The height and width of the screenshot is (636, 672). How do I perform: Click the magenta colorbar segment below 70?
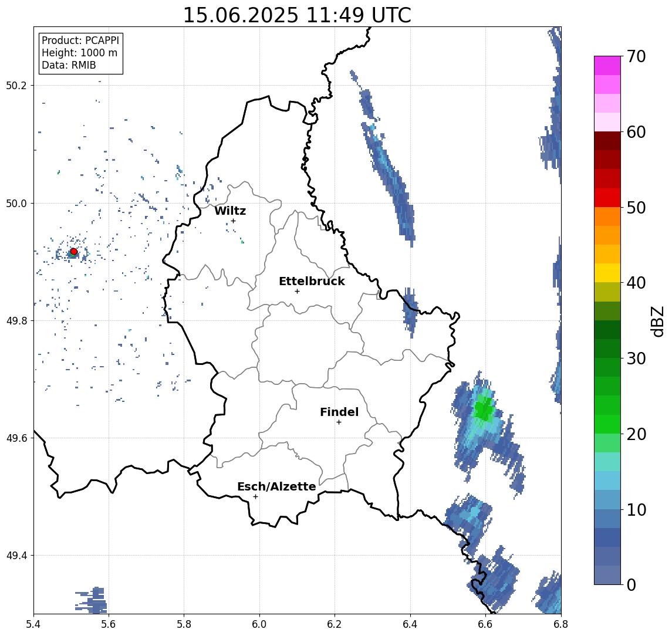(x=607, y=66)
